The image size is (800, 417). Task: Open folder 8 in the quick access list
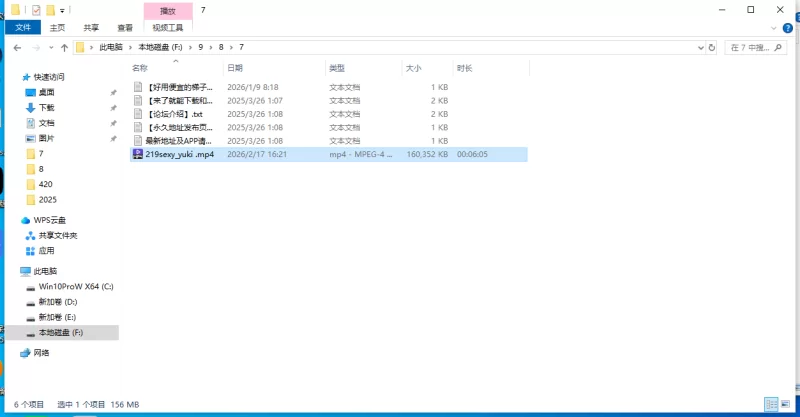point(41,169)
